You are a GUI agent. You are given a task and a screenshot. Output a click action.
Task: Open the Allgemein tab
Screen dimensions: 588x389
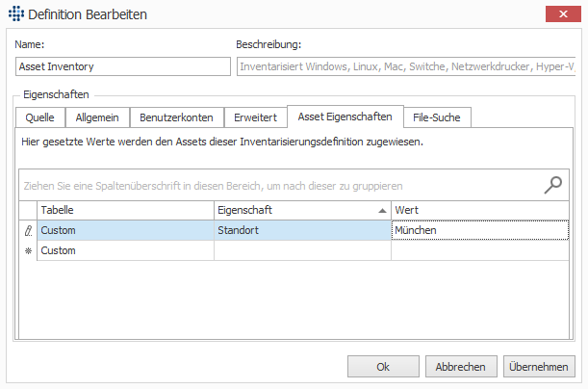pos(98,117)
